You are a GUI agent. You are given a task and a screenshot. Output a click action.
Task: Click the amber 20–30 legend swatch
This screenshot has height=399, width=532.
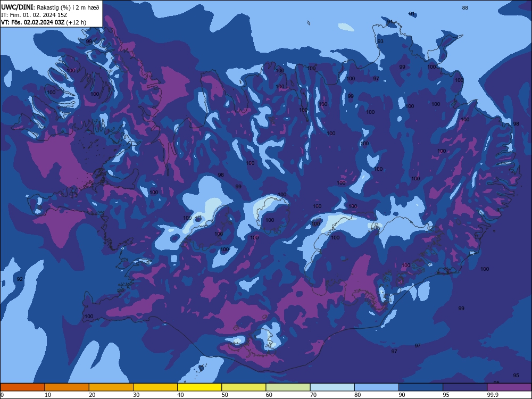[x=111, y=387]
